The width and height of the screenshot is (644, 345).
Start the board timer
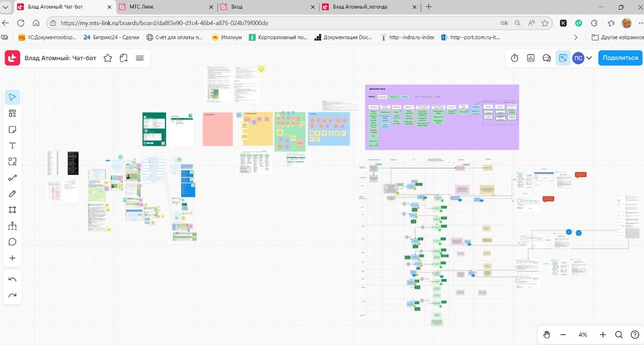pos(515,58)
